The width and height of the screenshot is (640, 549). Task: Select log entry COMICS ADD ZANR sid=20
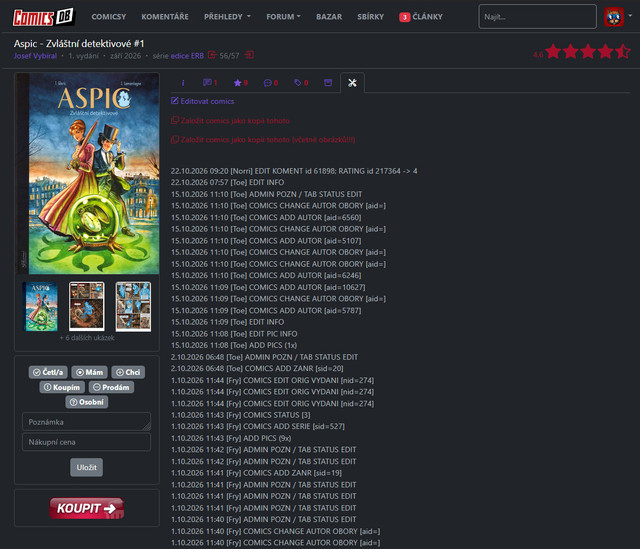(257, 369)
